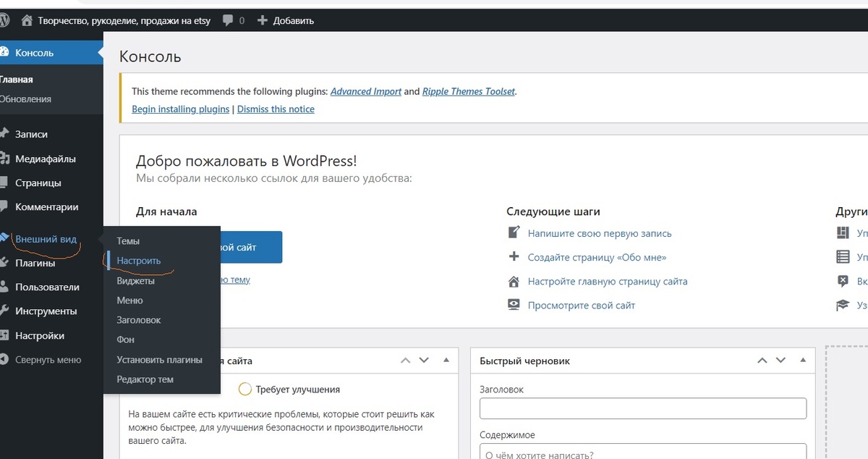
Task: Move Быстрый черновик widget down with arrow
Action: 780,360
